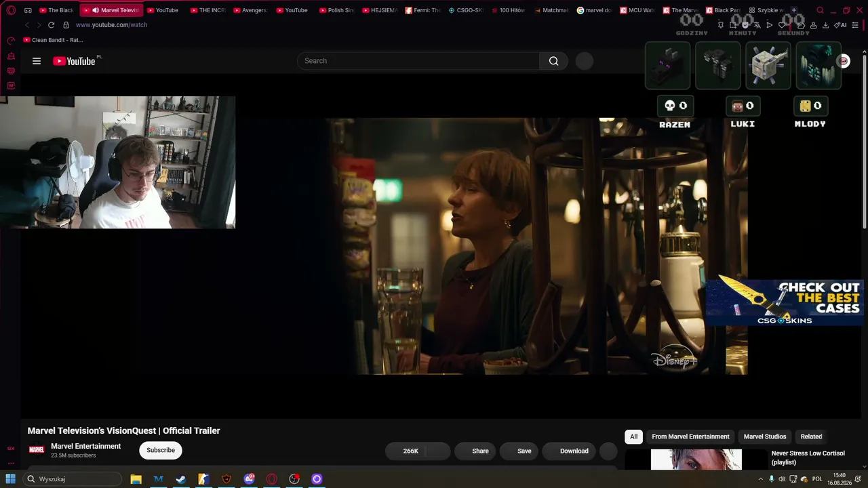Image resolution: width=868 pixels, height=488 pixels.
Task: Open OBS Studio from the taskbar
Action: click(x=294, y=479)
